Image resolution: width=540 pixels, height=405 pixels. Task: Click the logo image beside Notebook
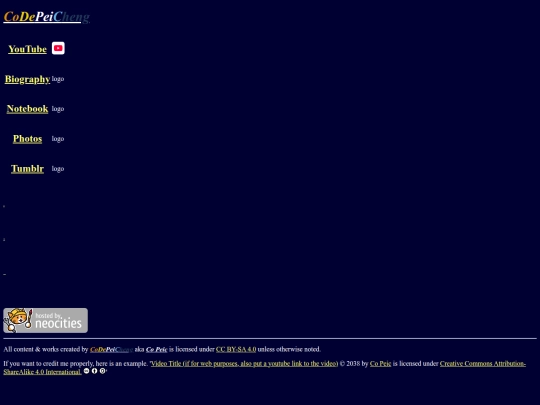[x=58, y=109]
